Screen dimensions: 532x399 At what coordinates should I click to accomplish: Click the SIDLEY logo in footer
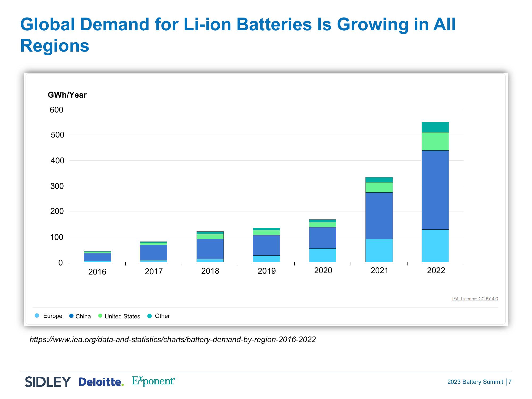click(x=48, y=382)
